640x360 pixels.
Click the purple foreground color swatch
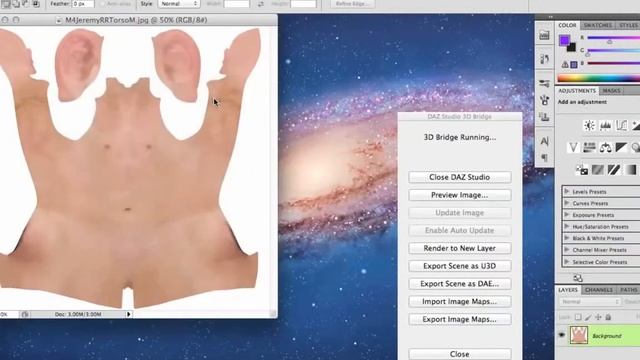[x=564, y=40]
